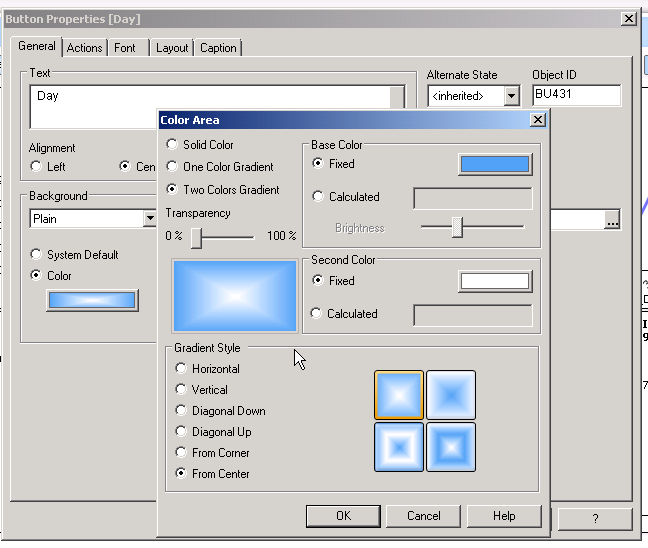Choose Calculated under Base Color
648x548 pixels.
[346, 196]
